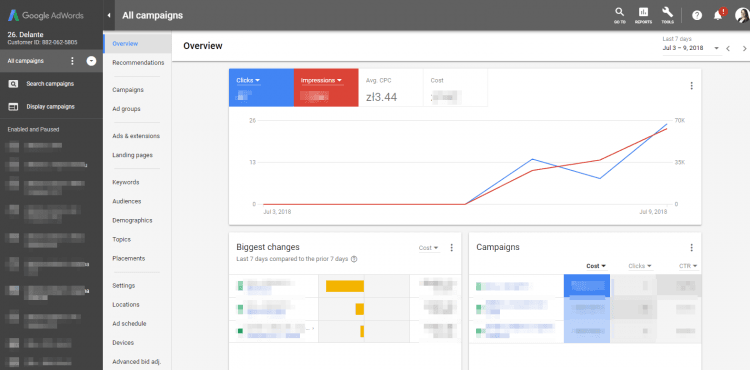
Task: Open Keywords section
Action: tap(126, 183)
